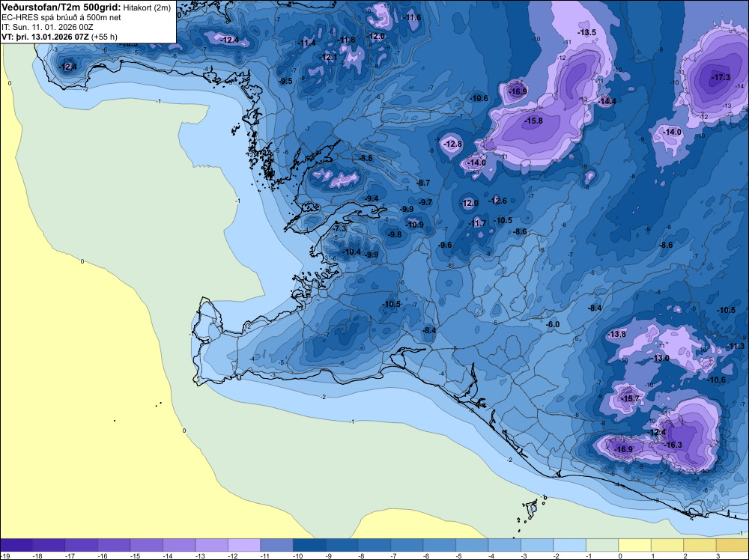Click the -11.4 temperature label
This screenshot has width=749, height=560.
point(306,43)
